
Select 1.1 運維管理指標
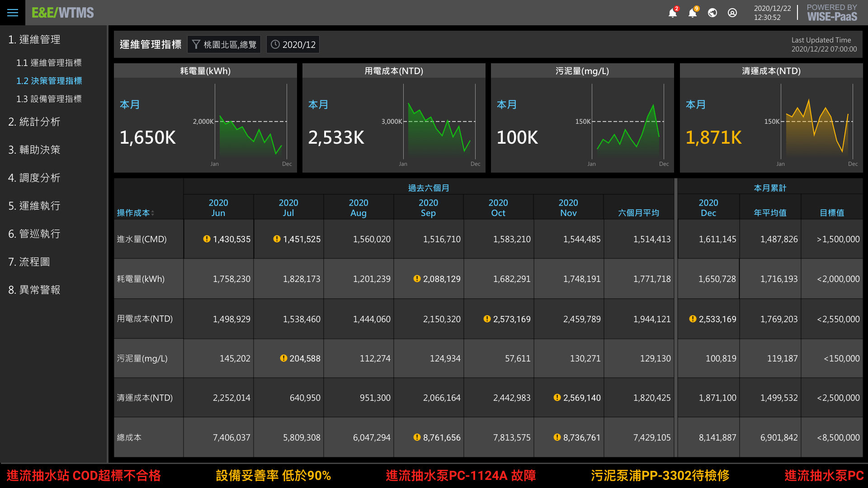(x=49, y=63)
